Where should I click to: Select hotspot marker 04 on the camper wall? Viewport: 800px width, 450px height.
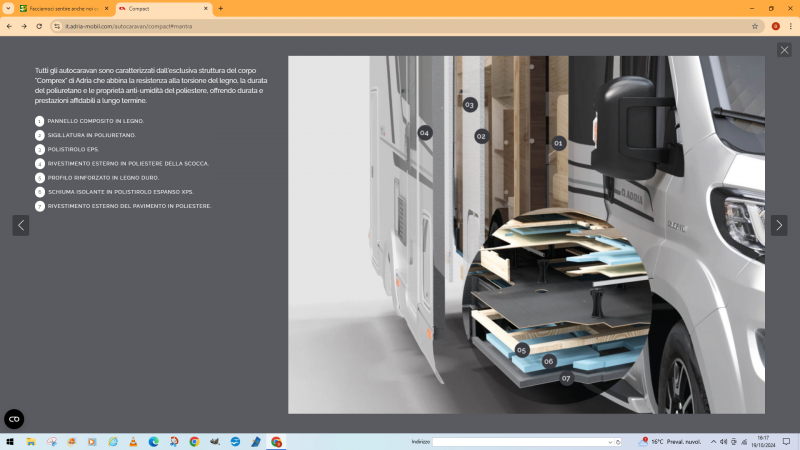point(425,133)
